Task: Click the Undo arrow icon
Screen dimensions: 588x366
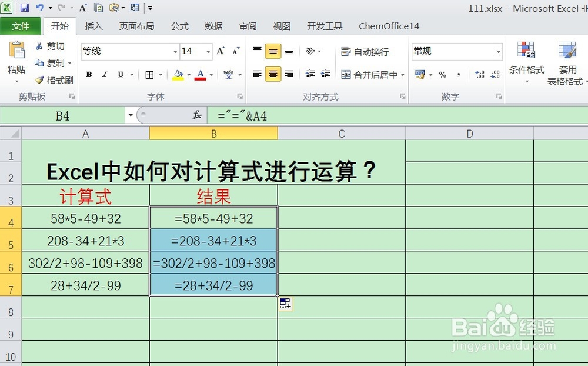Action: (39, 8)
